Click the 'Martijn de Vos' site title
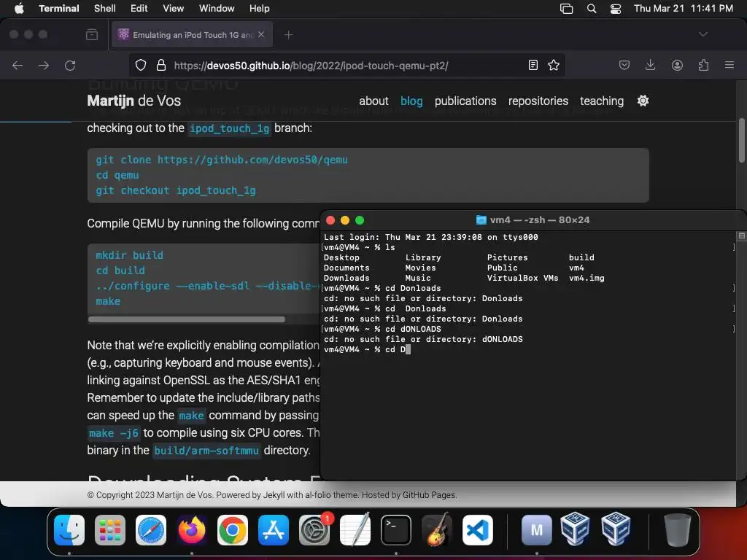The height and width of the screenshot is (560, 747). pyautogui.click(x=134, y=101)
